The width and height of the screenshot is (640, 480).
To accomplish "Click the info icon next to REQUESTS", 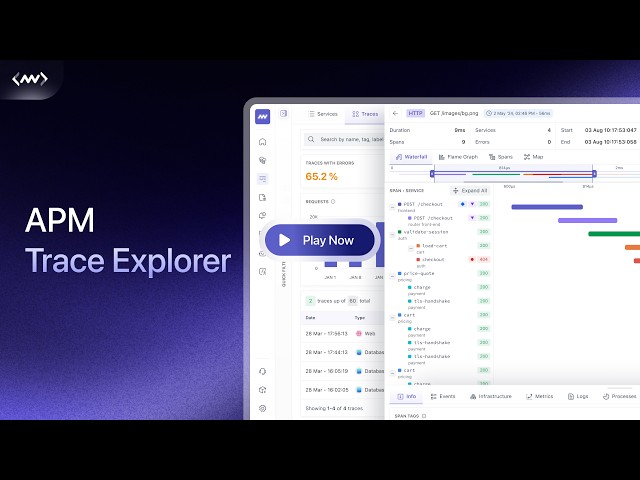I will 333,202.
